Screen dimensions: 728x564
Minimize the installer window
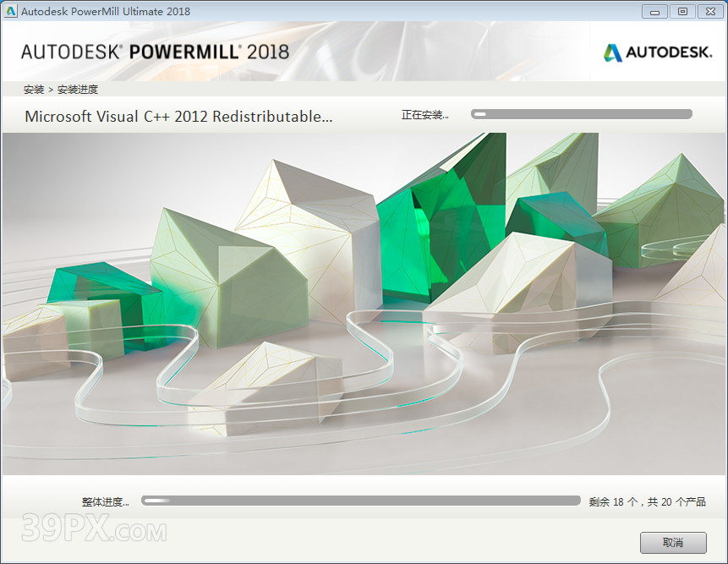pos(654,12)
